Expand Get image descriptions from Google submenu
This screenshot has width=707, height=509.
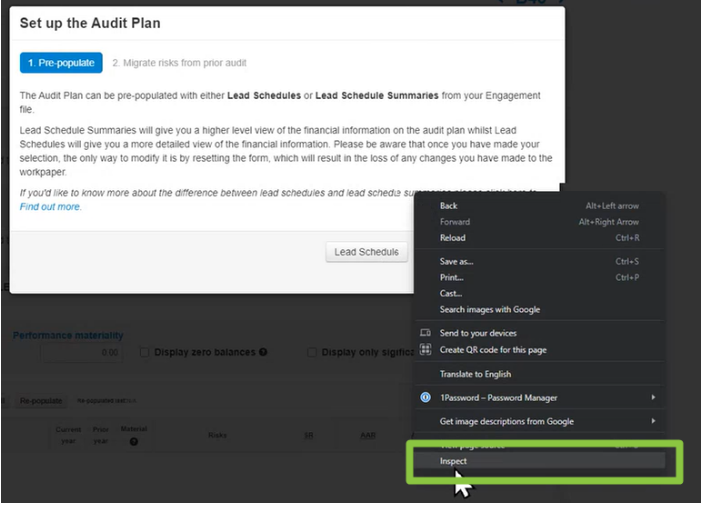pyautogui.click(x=653, y=421)
